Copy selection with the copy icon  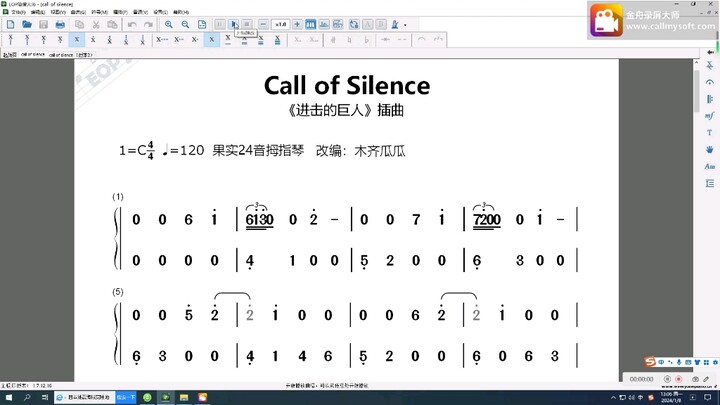(79, 24)
